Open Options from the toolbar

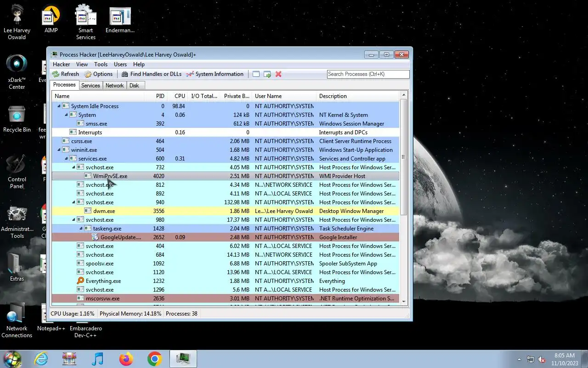(x=98, y=74)
